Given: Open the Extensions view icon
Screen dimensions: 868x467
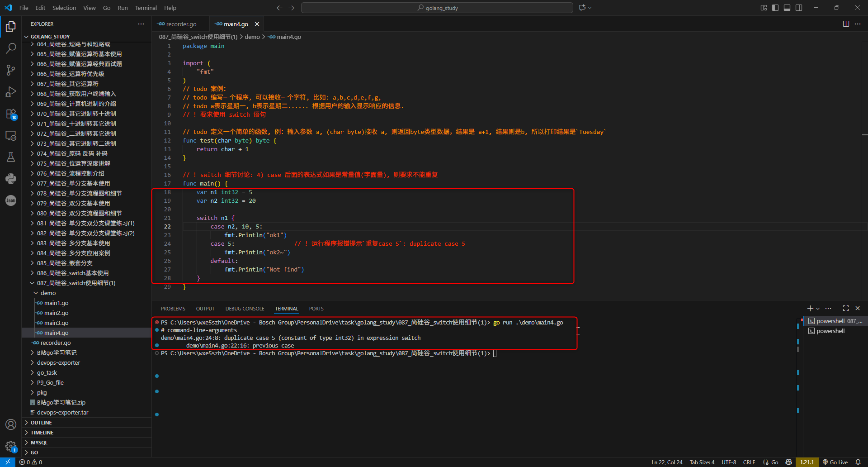Looking at the screenshot, I should click(x=11, y=114).
